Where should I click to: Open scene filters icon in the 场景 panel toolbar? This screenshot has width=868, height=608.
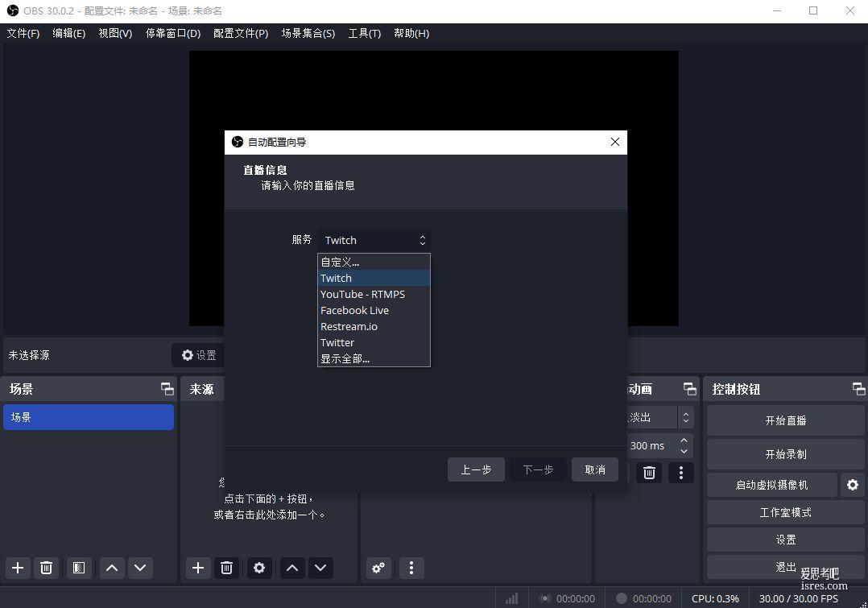(x=79, y=568)
